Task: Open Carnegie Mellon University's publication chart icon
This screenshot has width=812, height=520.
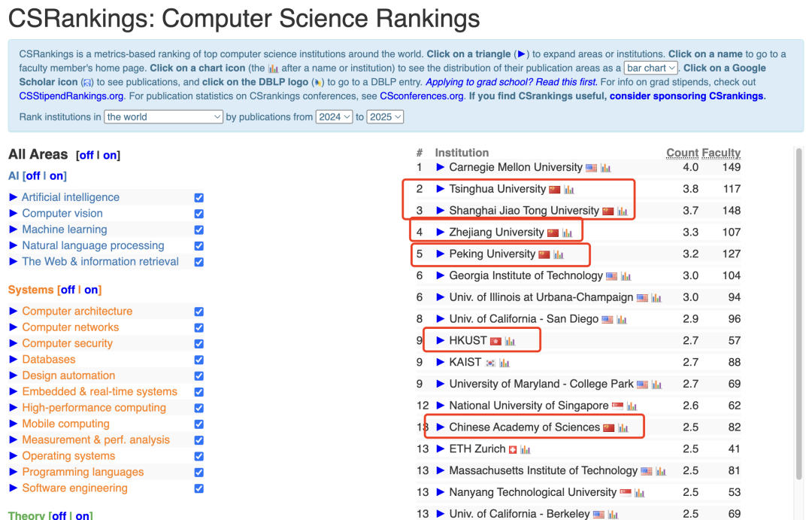Action: pos(605,168)
